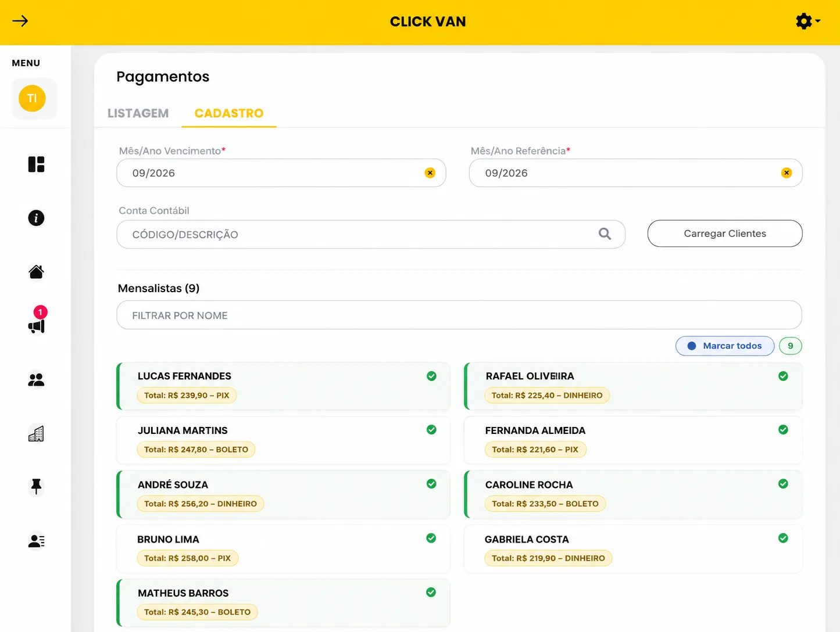Click the Total R$ 219,90 – DINHEIRO tag

(x=548, y=558)
